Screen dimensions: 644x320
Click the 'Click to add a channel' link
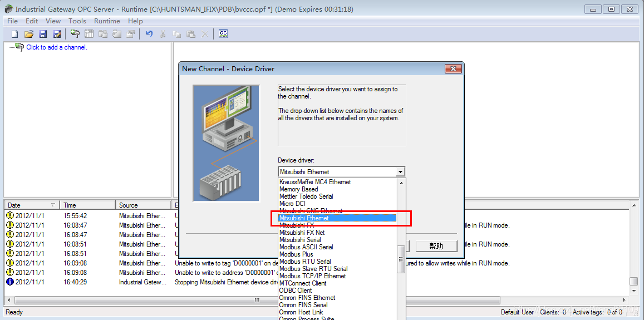click(x=57, y=47)
